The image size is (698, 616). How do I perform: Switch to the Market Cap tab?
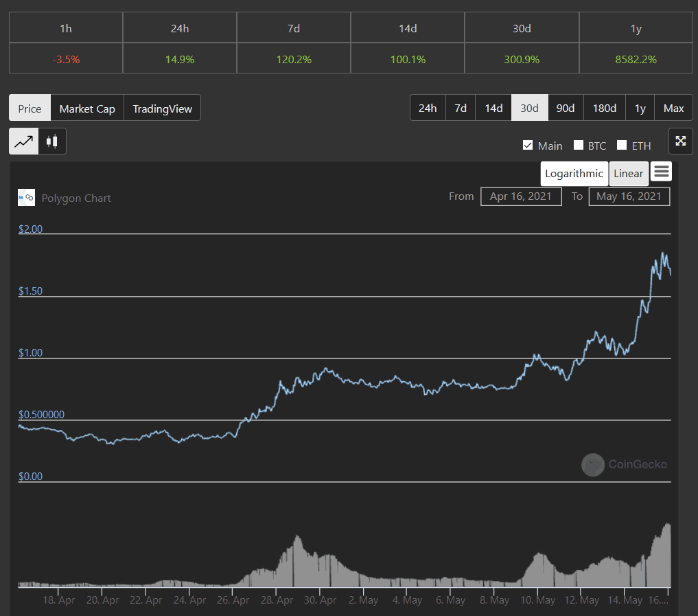[87, 109]
